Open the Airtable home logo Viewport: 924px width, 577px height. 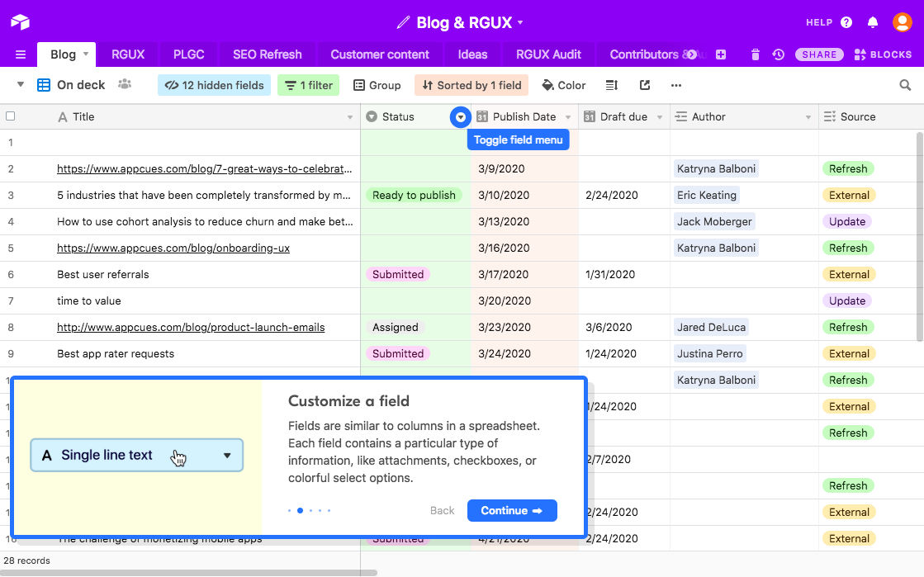[20, 22]
